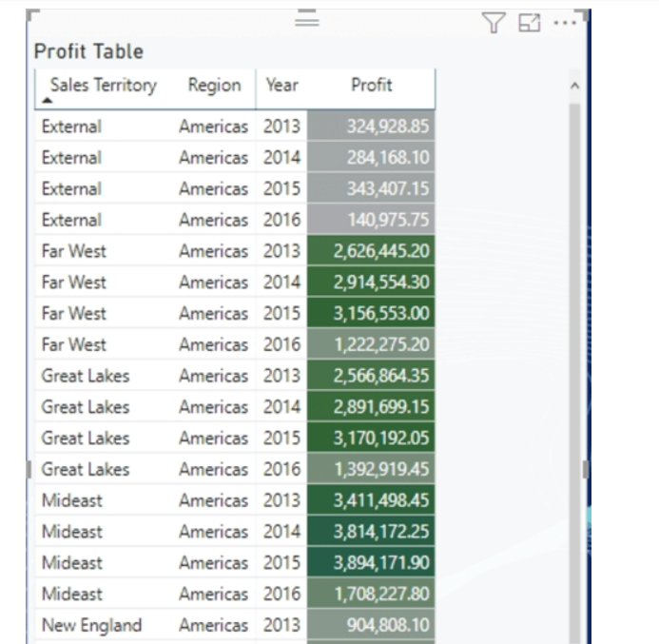Select profit value 904,808.10

point(387,625)
